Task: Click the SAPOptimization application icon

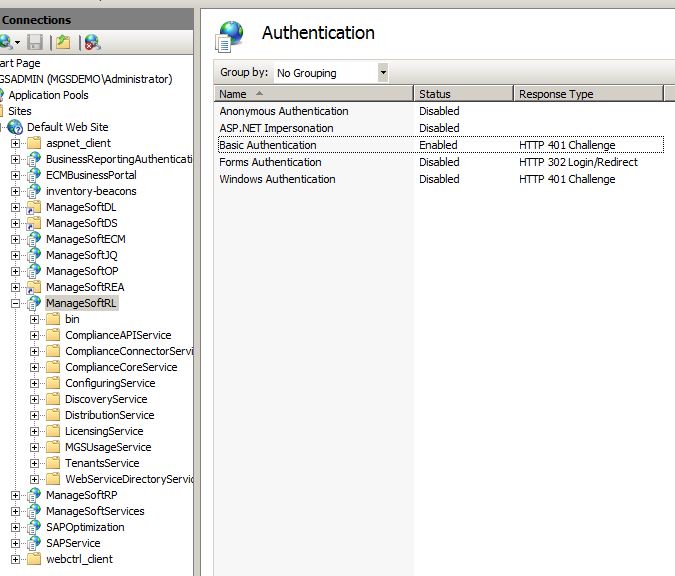Action: pos(34,527)
